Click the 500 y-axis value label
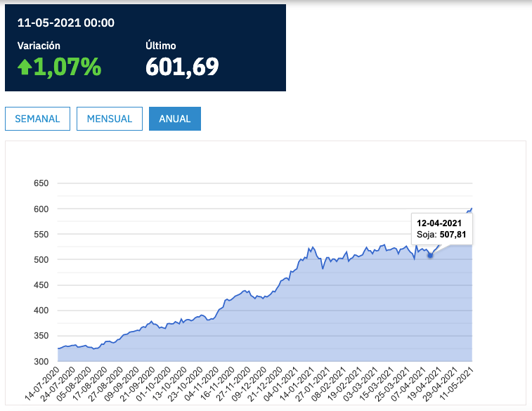 [x=41, y=260]
